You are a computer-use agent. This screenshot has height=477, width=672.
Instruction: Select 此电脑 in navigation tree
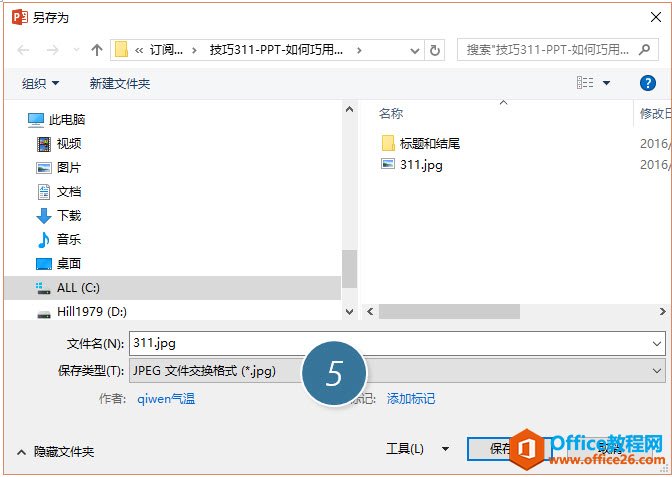pos(56,120)
